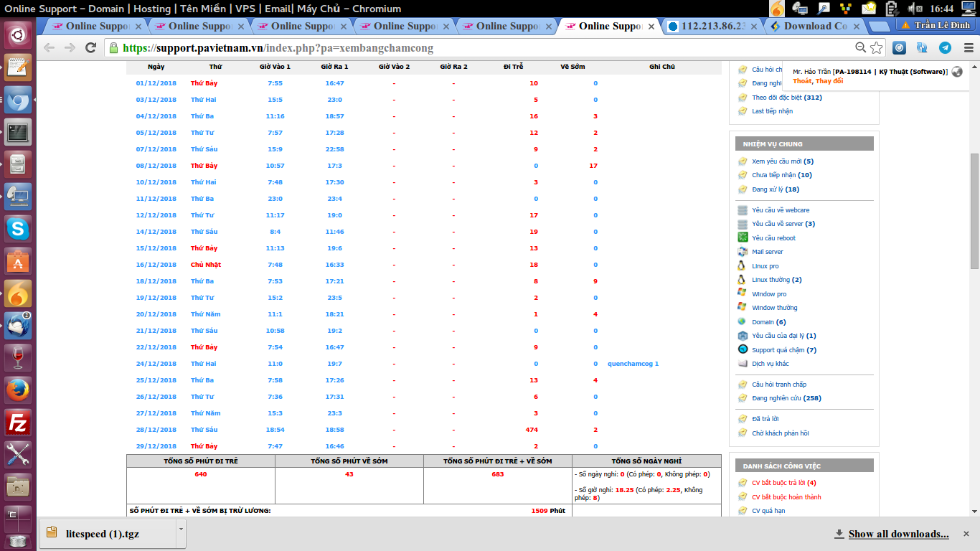Screen dimensions: 980x551
Task: Open Yêu cầu của đại lý (1)
Action: 784,336
